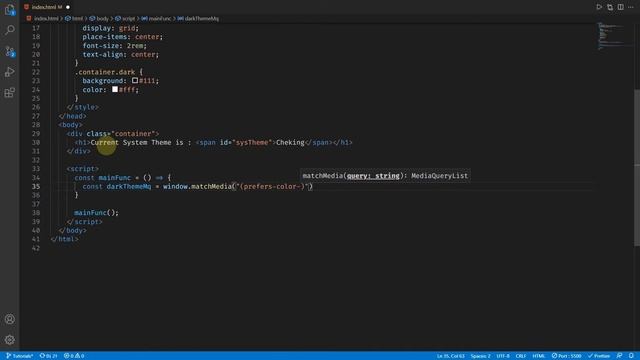Click the open changes icon in editor toolbar
The height and width of the screenshot is (360, 640).
[610, 7]
